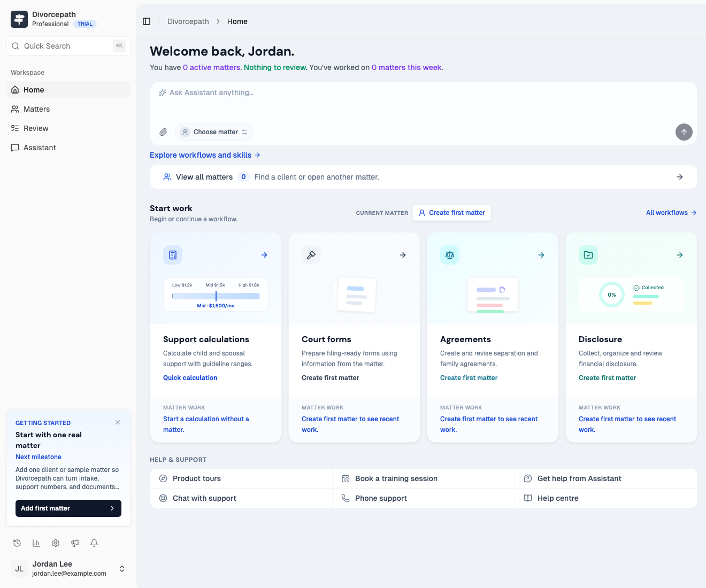
Task: Click the support range slider bar
Action: click(x=216, y=296)
